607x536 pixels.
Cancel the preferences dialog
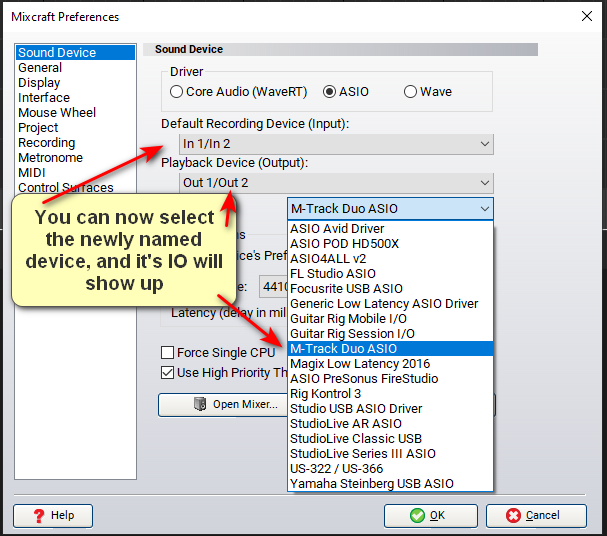point(536,515)
